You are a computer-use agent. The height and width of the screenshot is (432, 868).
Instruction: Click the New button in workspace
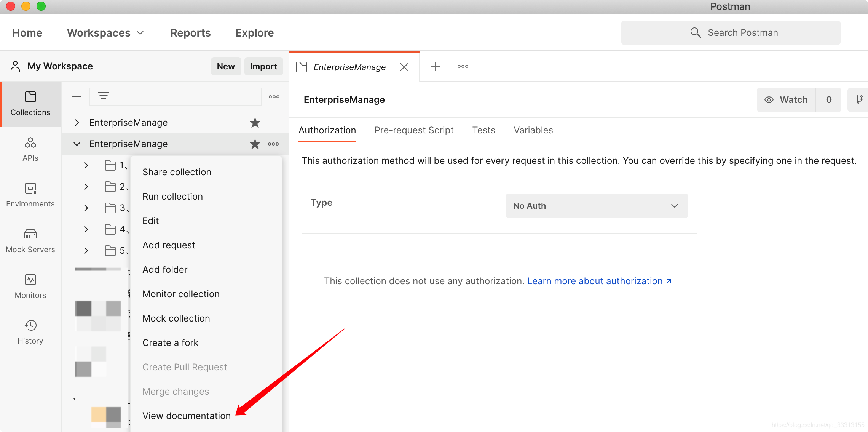coord(225,66)
